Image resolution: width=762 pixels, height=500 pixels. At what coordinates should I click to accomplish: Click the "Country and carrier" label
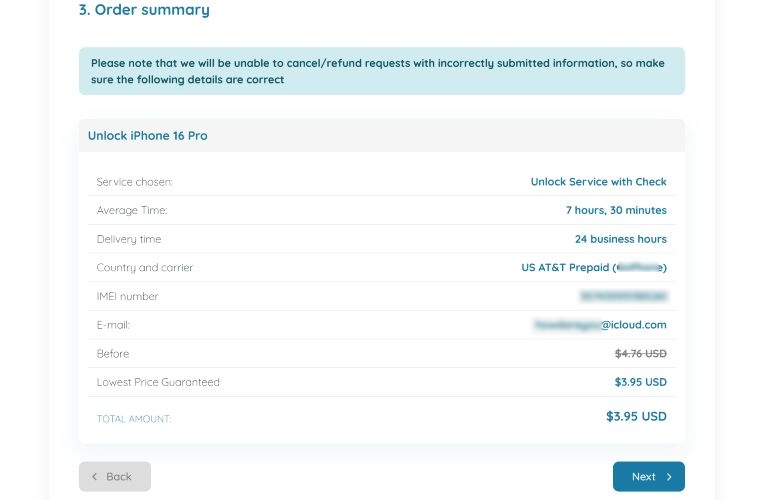pos(145,268)
